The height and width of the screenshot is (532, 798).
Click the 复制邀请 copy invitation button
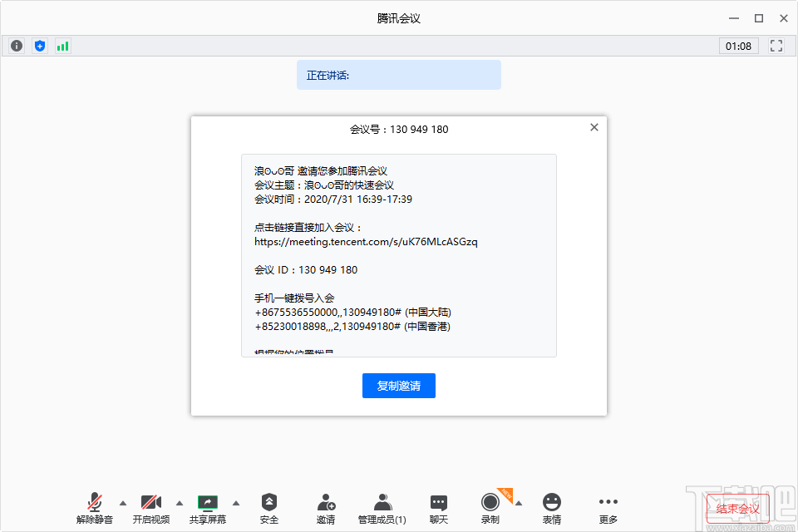(399, 385)
